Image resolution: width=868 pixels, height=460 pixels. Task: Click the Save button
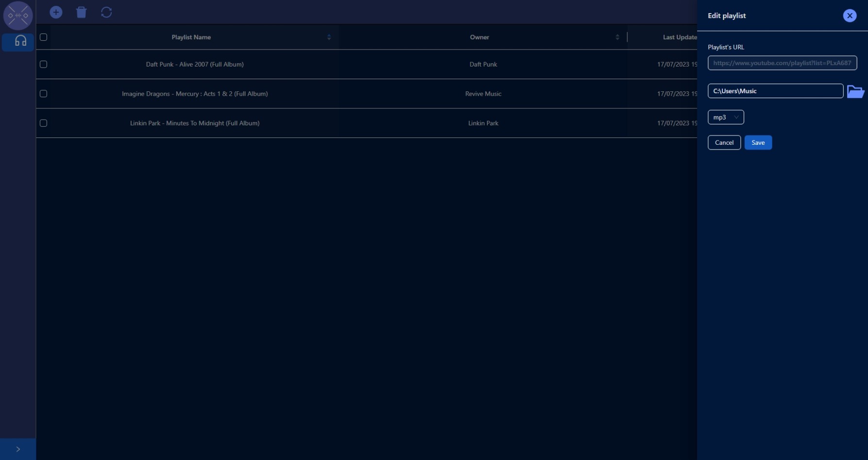pyautogui.click(x=758, y=142)
